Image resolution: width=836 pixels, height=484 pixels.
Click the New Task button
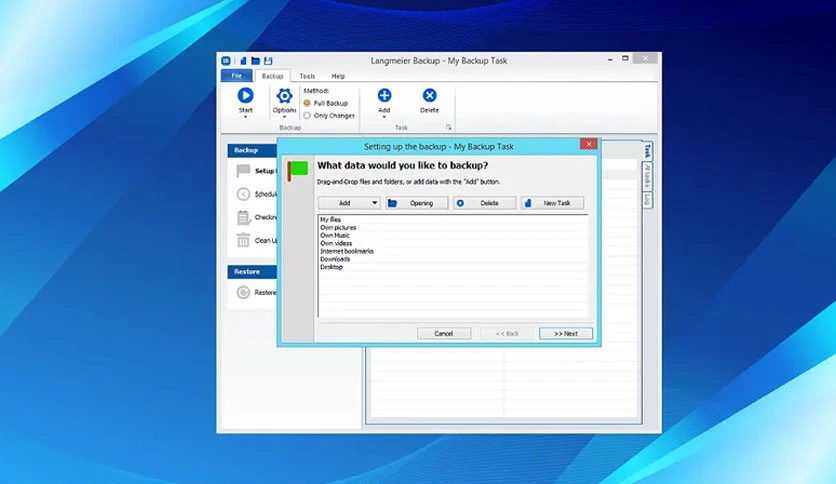pos(552,203)
